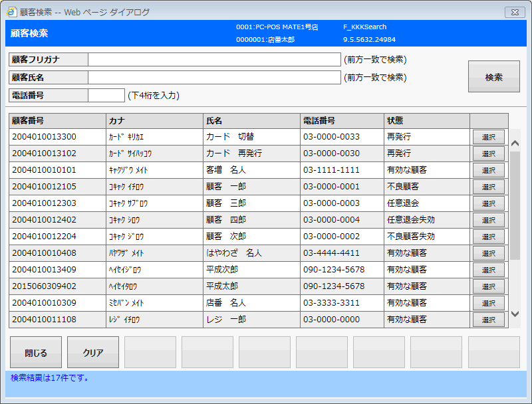Screen dimensions: 532x404
Task: Click 選択 for はやわざ 名人 row
Action: pyautogui.click(x=489, y=253)
